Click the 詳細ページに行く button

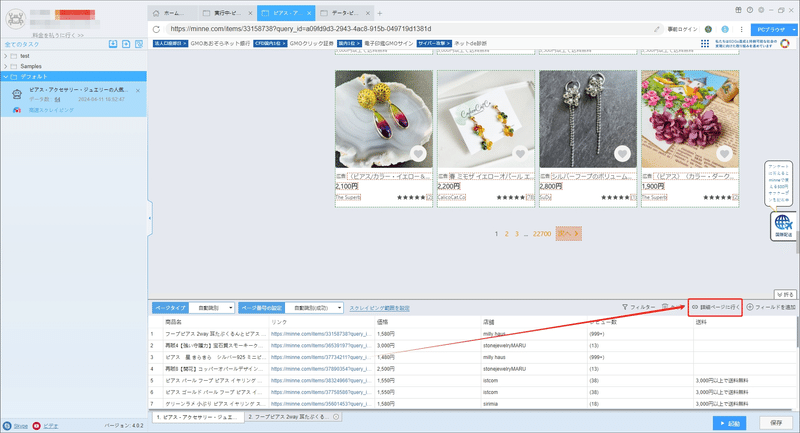tap(715, 307)
